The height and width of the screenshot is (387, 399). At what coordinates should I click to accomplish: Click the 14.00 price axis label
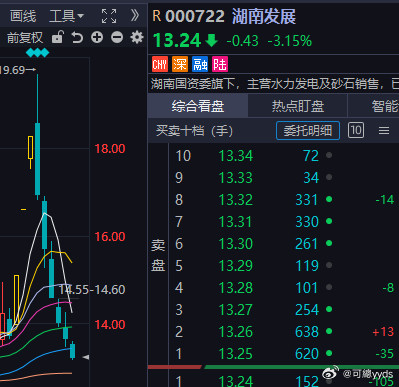click(110, 325)
